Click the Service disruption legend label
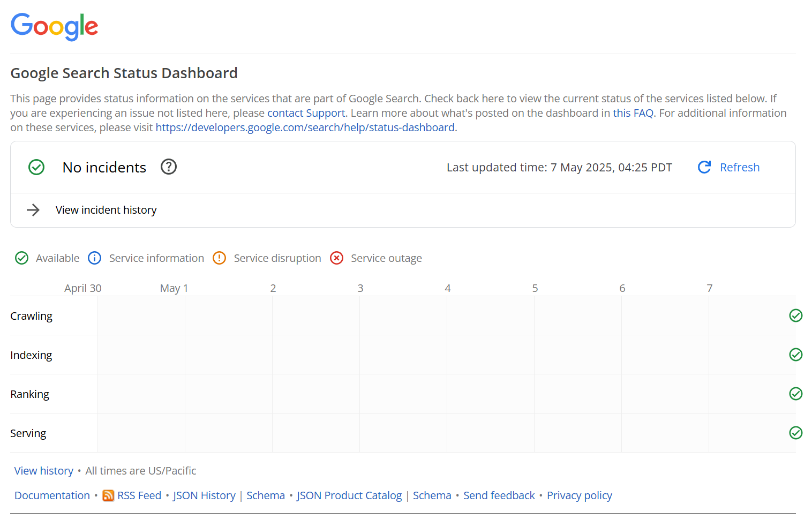 coord(277,258)
